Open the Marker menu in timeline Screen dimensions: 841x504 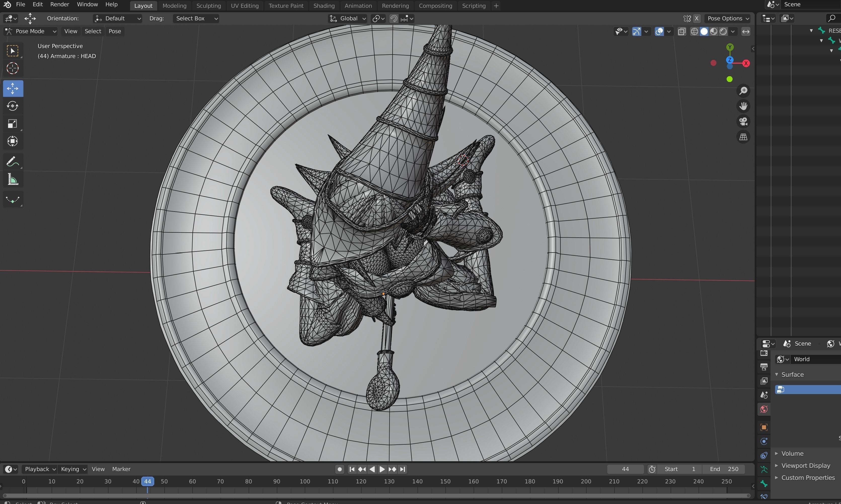point(121,469)
